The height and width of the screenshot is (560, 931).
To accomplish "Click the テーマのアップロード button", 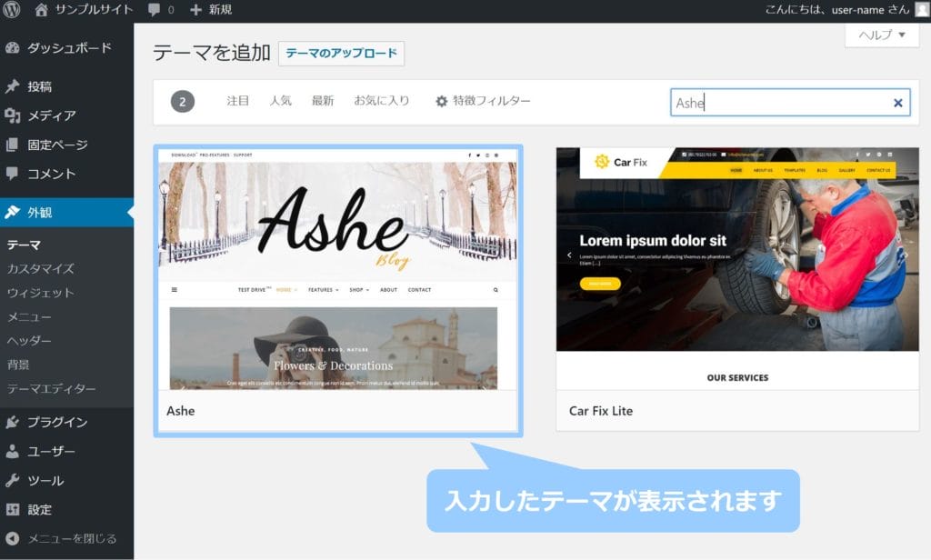I will coord(341,54).
